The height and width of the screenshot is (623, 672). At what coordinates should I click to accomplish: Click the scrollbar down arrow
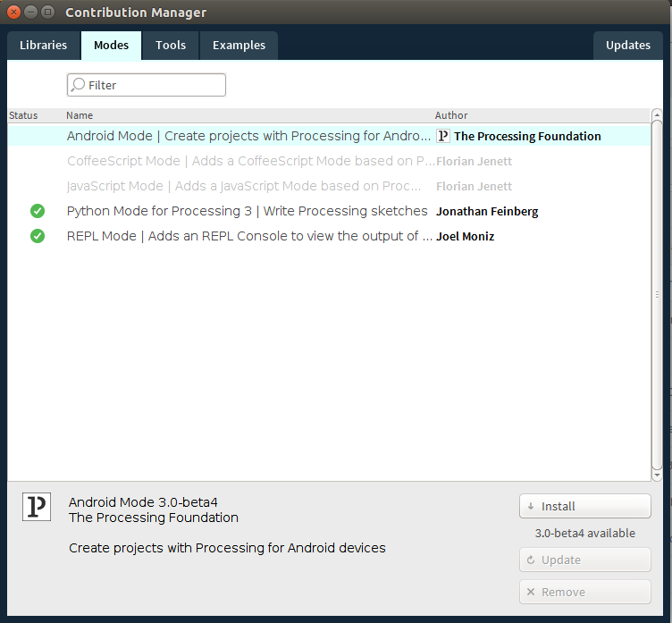(657, 476)
